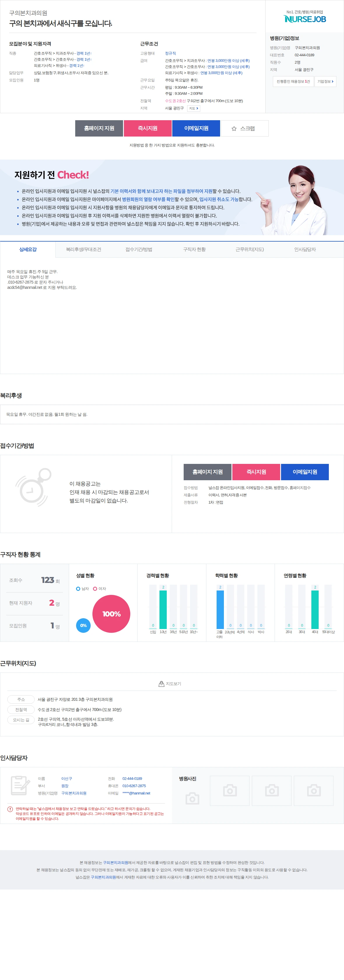Viewport: 344px width, 980px height.
Task: Click the teal 40대 age bar
Action: (315, 609)
